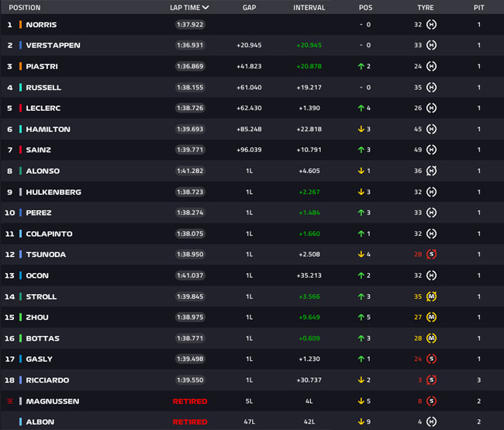Click Verstappen's gap value +20.945
This screenshot has width=504, height=430.
coord(249,45)
